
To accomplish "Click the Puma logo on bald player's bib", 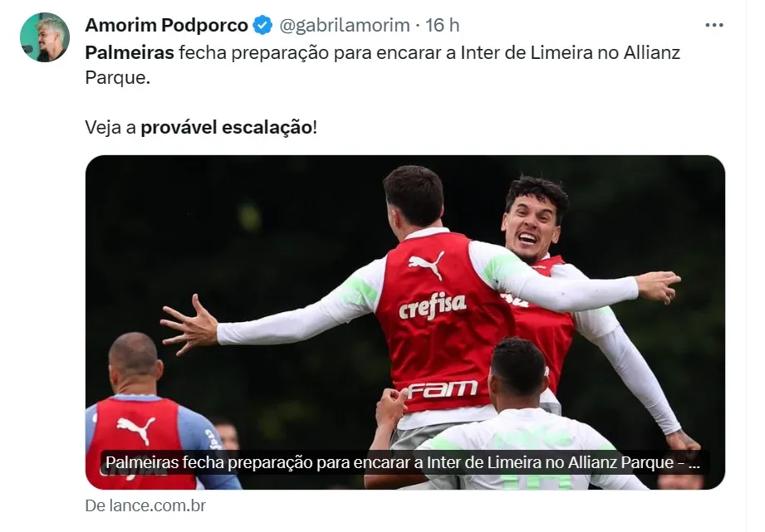I will 136,430.
